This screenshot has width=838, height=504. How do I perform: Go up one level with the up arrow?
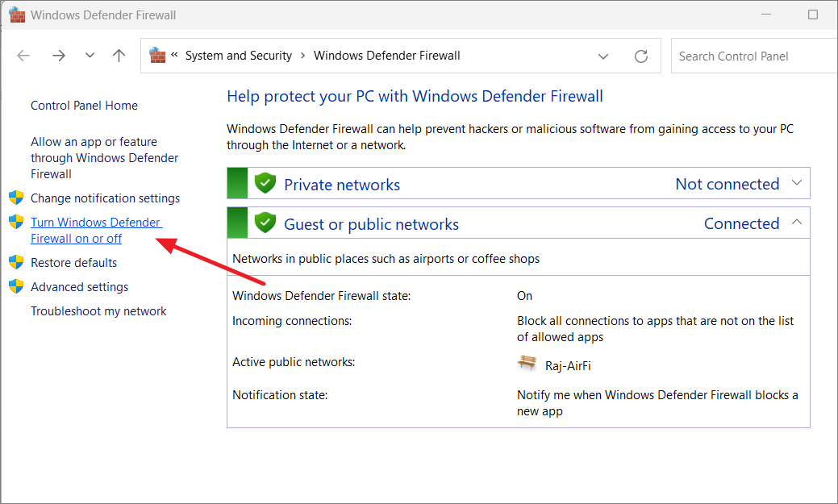pos(119,55)
